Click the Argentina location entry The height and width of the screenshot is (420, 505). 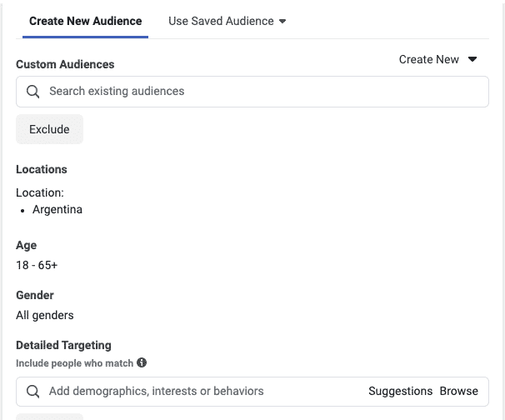point(57,209)
